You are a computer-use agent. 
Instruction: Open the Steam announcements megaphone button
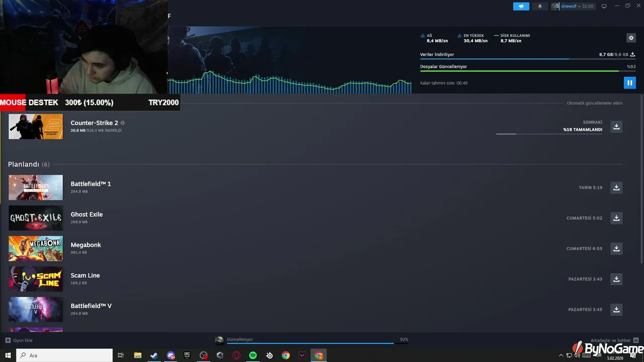[x=521, y=6]
